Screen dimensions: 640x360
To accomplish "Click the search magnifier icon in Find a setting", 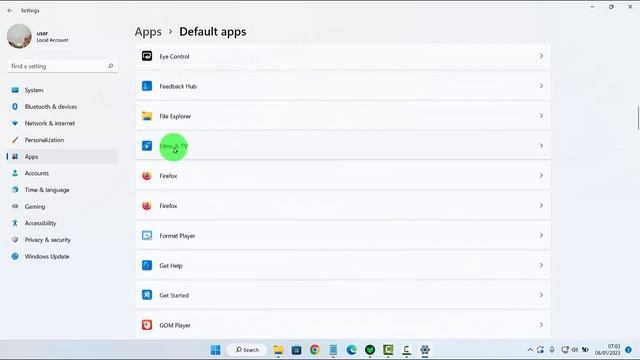I will coord(110,66).
